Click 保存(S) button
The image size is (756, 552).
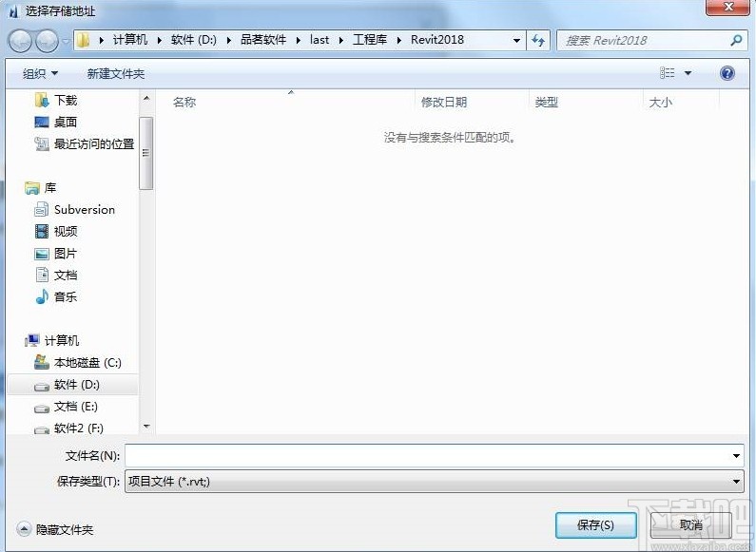click(x=596, y=525)
